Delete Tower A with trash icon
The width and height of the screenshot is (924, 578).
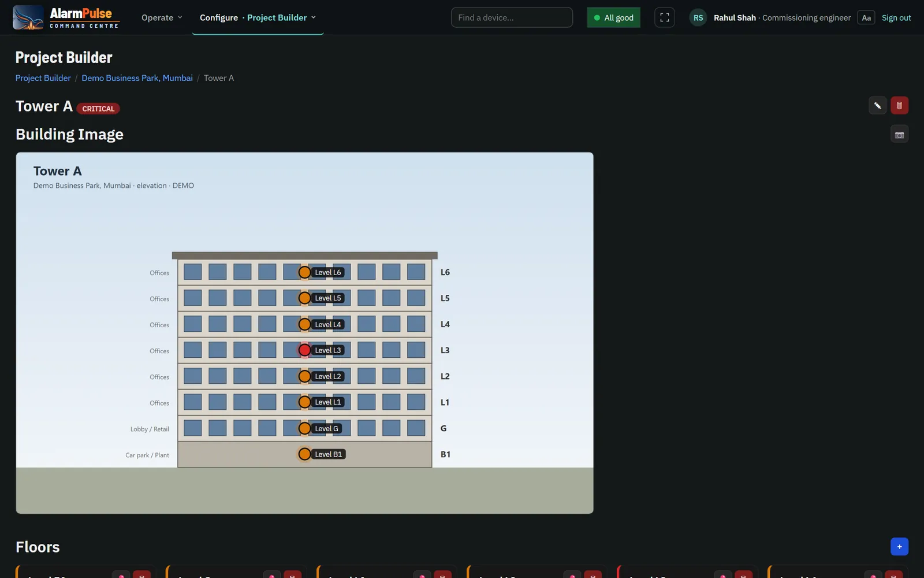[899, 105]
